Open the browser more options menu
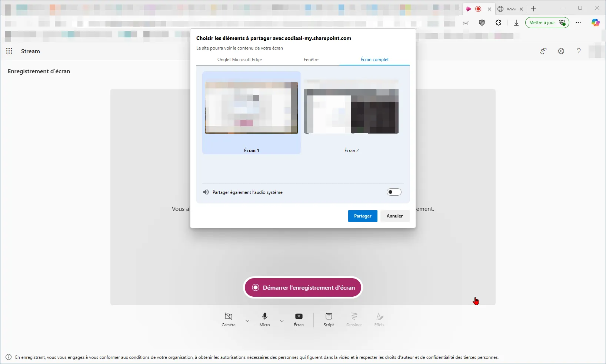The height and width of the screenshot is (364, 606). [x=578, y=23]
